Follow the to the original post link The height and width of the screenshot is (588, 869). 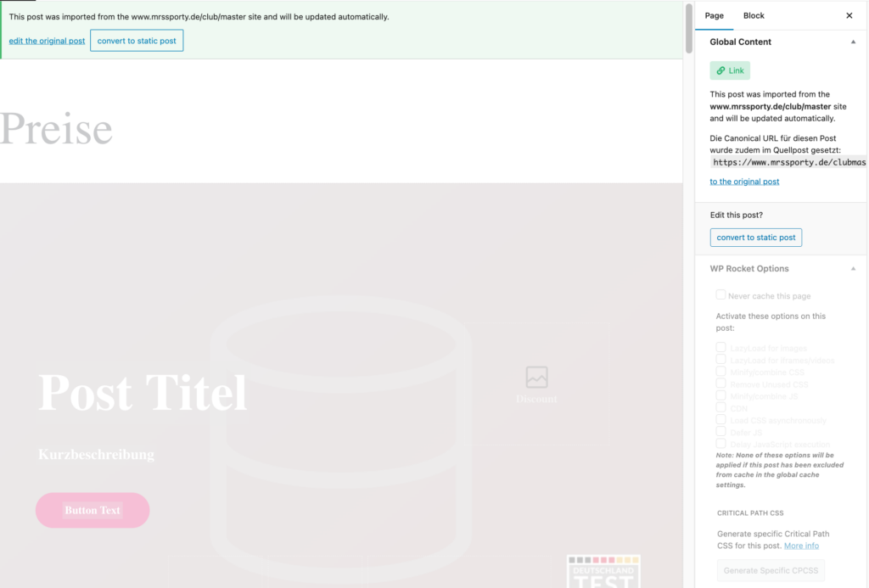click(x=744, y=182)
